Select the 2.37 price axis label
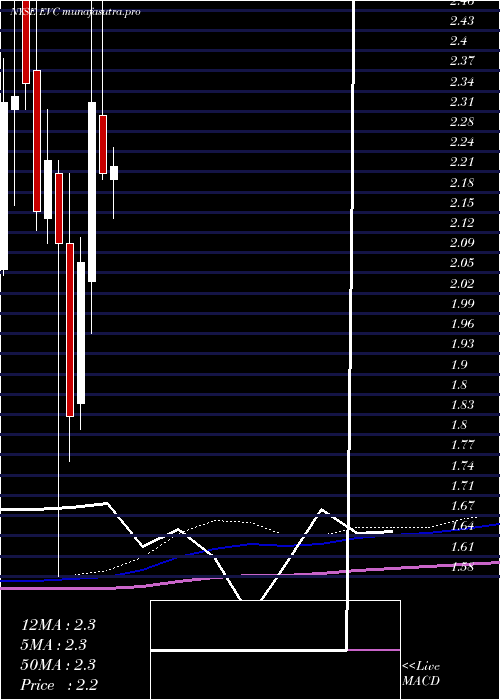This screenshot has height=700, width=500. [462, 61]
